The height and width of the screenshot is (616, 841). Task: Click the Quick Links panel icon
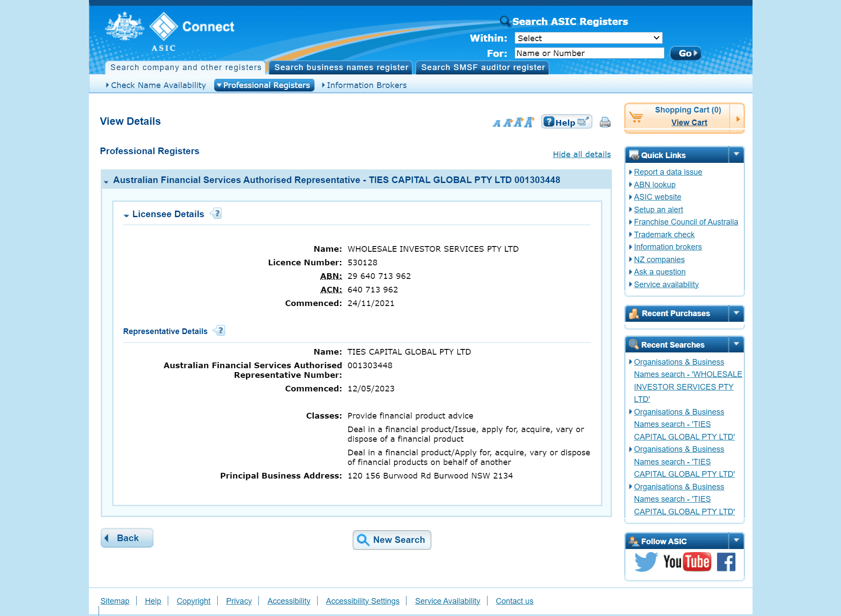click(x=634, y=155)
